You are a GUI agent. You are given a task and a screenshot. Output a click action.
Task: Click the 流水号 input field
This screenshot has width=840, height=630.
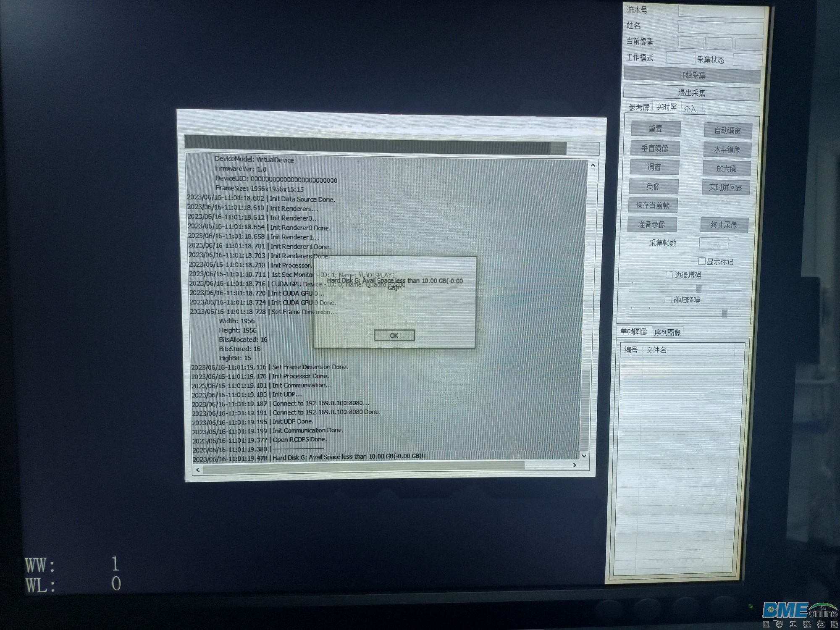721,11
